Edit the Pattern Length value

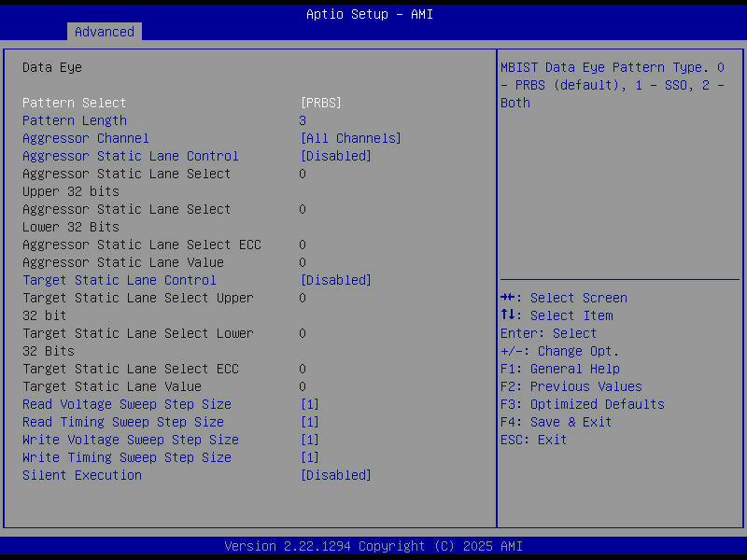(x=303, y=119)
